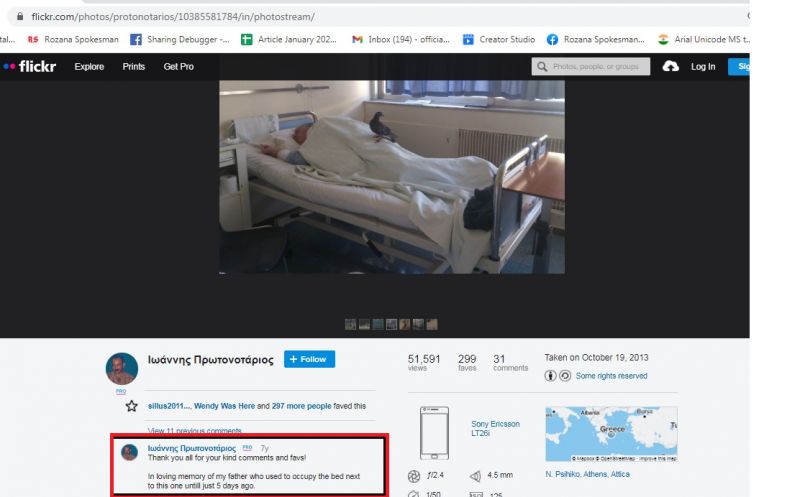Open the Greece location map
Screen dimensions: 800x497
610,433
